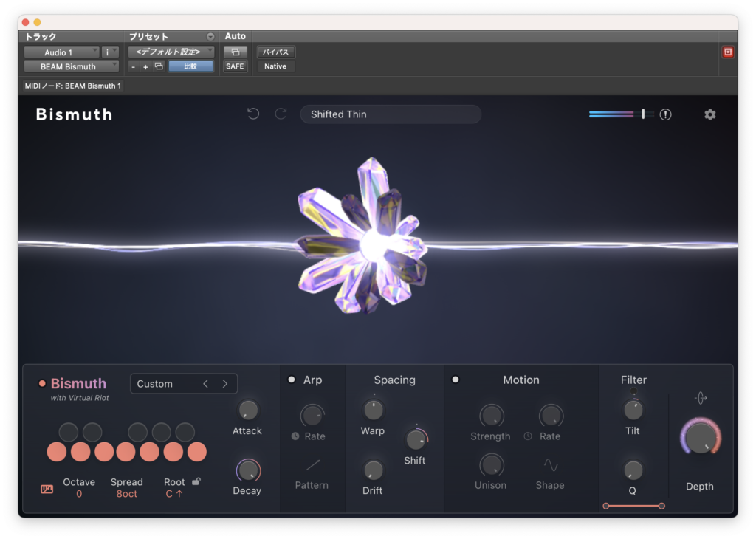The height and width of the screenshot is (539, 756).
Task: Open the BEAM Bismuth plugin selector dropdown
Action: tap(72, 66)
